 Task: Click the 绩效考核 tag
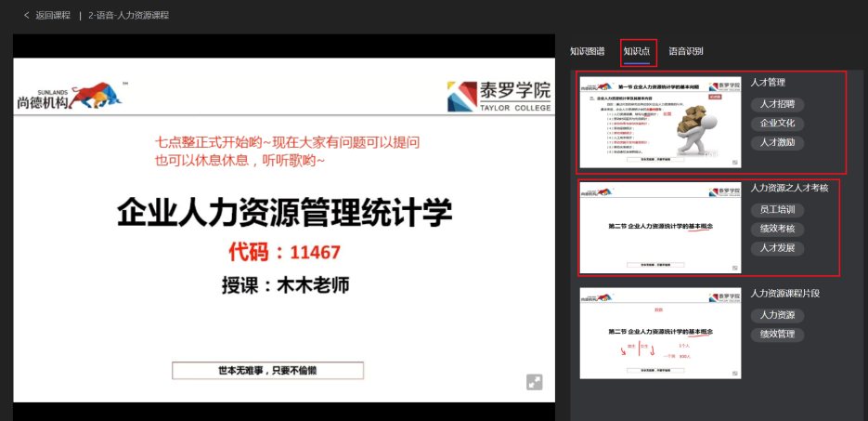[777, 229]
